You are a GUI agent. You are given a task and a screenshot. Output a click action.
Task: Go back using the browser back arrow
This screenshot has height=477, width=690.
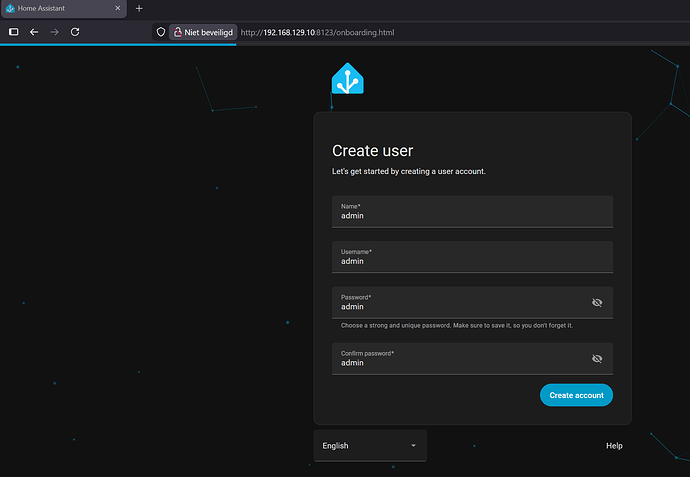coord(34,32)
